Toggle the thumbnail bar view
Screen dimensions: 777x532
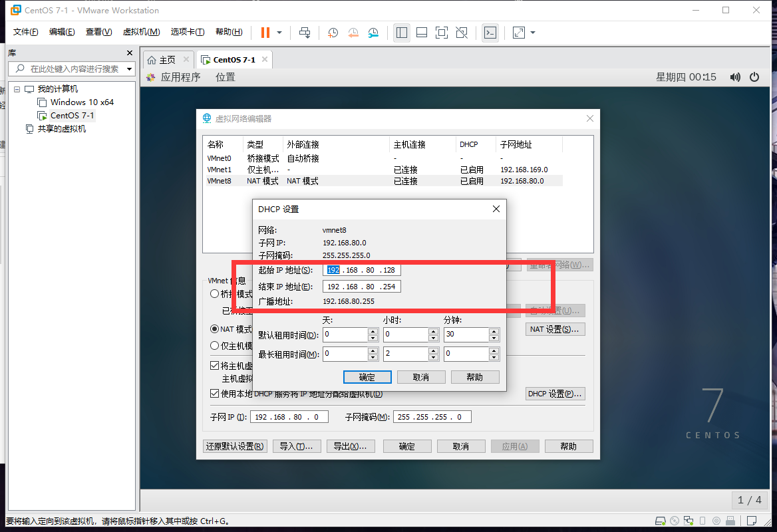[x=422, y=33]
